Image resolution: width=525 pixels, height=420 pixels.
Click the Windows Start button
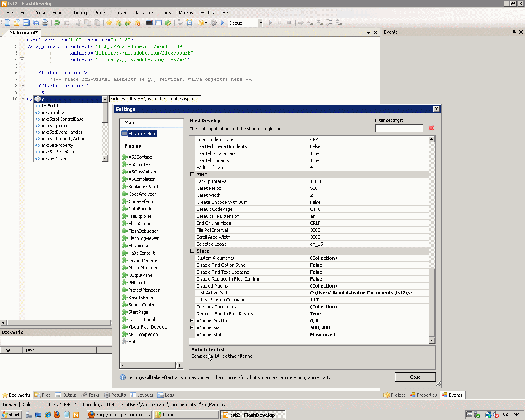point(11,415)
